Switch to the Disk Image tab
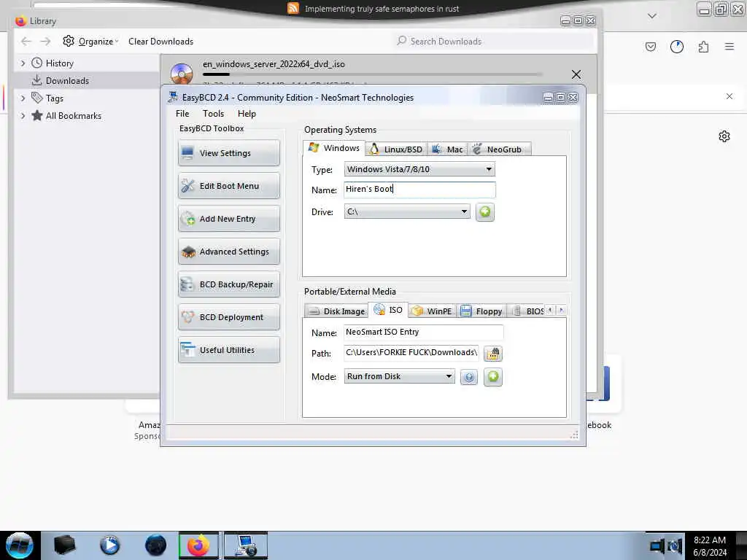Screen dimensions: 747x560 [x=336, y=311]
